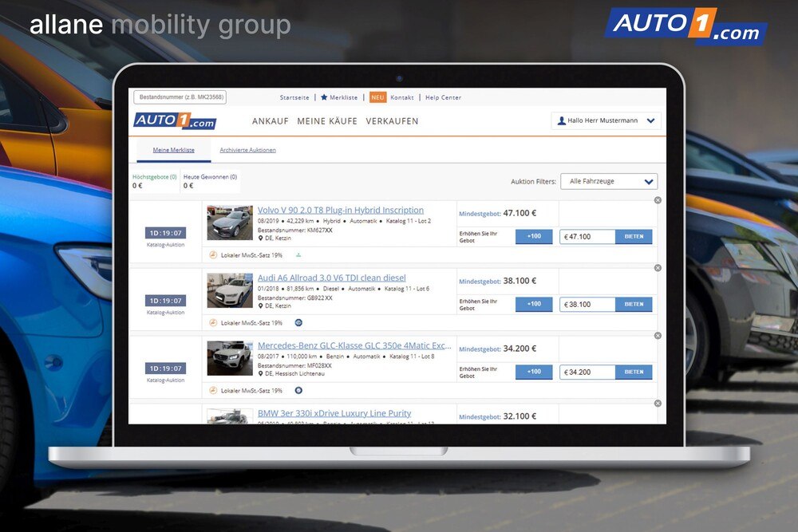Image resolution: width=798 pixels, height=532 pixels.
Task: Focus the € 38.100 bid input
Action: click(x=587, y=304)
